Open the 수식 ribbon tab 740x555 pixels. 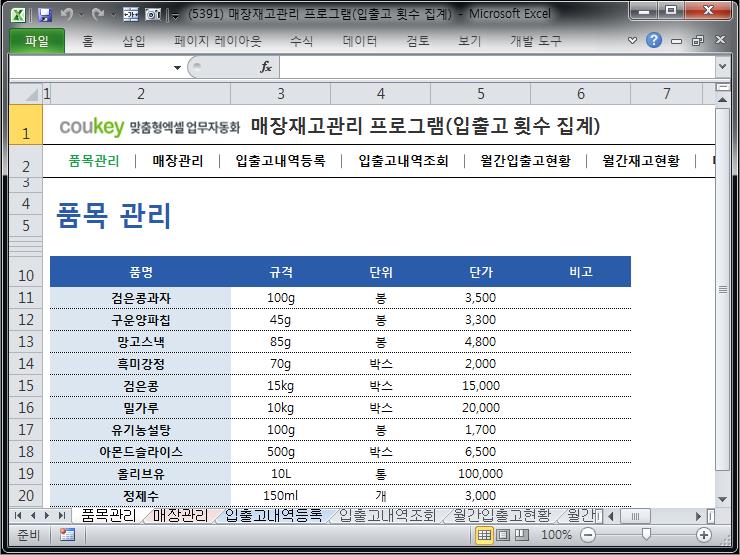pyautogui.click(x=302, y=41)
